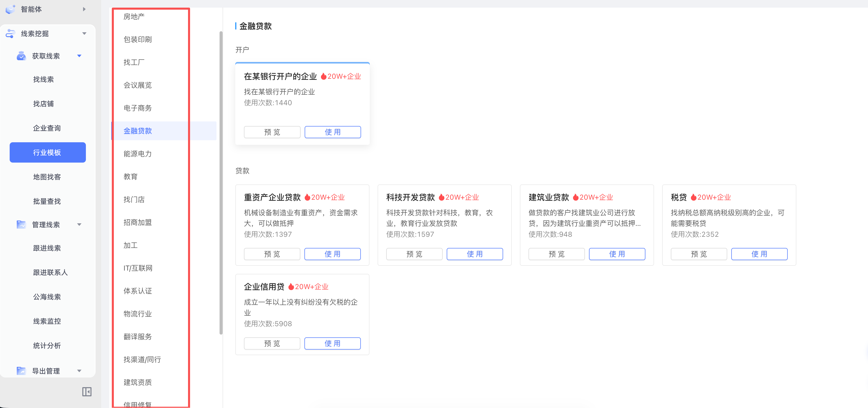Screen dimensions: 868x408
Task: Preview the 在某银行开户的企业 template
Action: [x=272, y=132]
